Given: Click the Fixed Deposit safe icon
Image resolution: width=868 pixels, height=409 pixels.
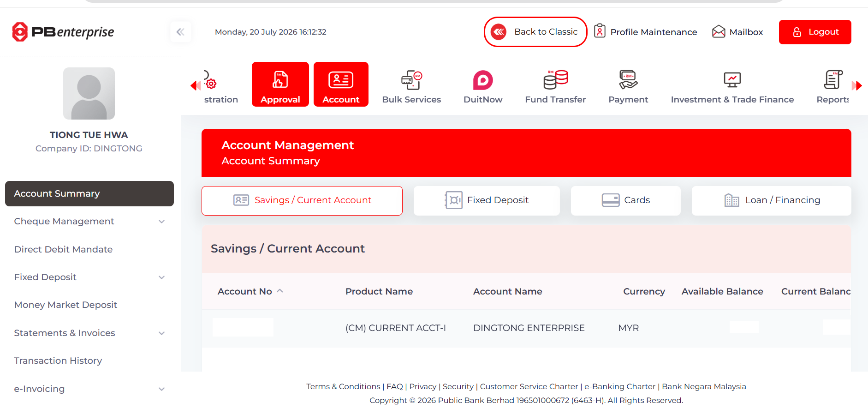Looking at the screenshot, I should pos(454,200).
